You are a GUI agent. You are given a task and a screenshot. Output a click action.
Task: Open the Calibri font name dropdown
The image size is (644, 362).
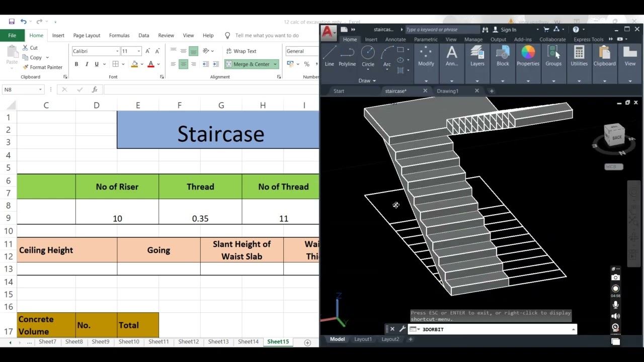pos(117,51)
